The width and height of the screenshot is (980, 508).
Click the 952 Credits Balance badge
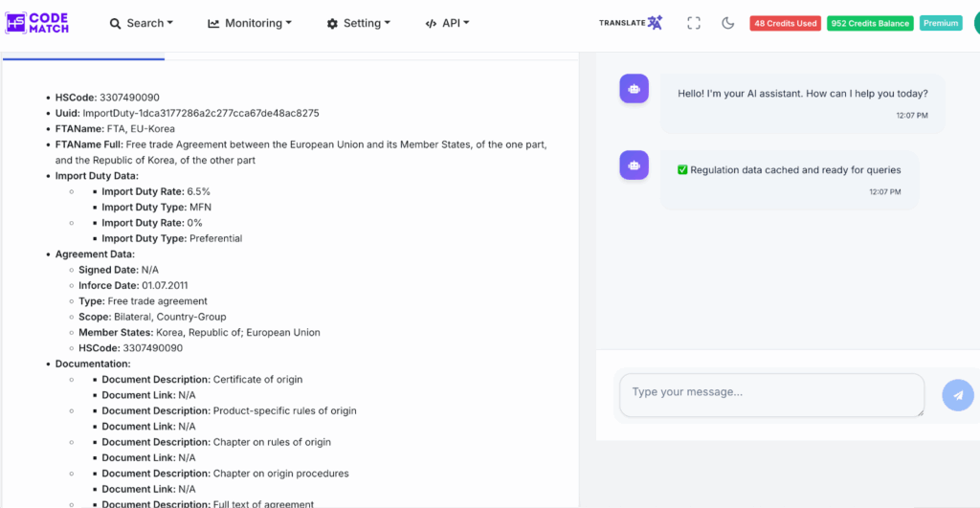[870, 23]
